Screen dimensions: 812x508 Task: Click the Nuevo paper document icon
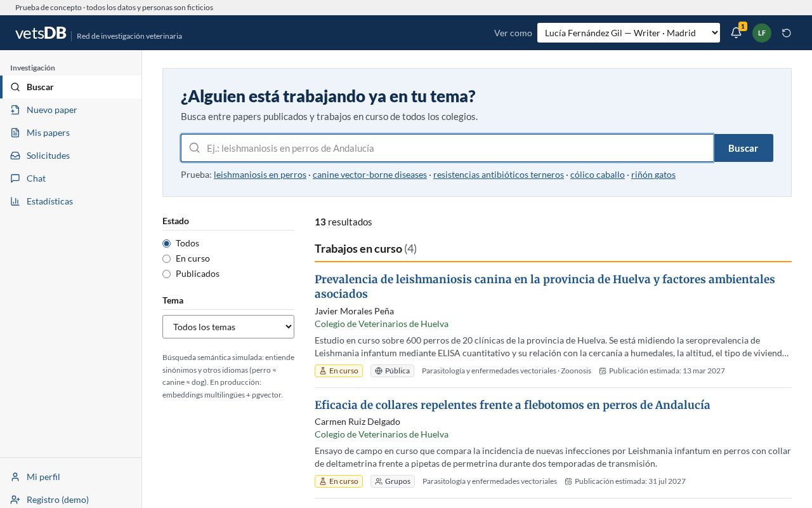(x=15, y=110)
